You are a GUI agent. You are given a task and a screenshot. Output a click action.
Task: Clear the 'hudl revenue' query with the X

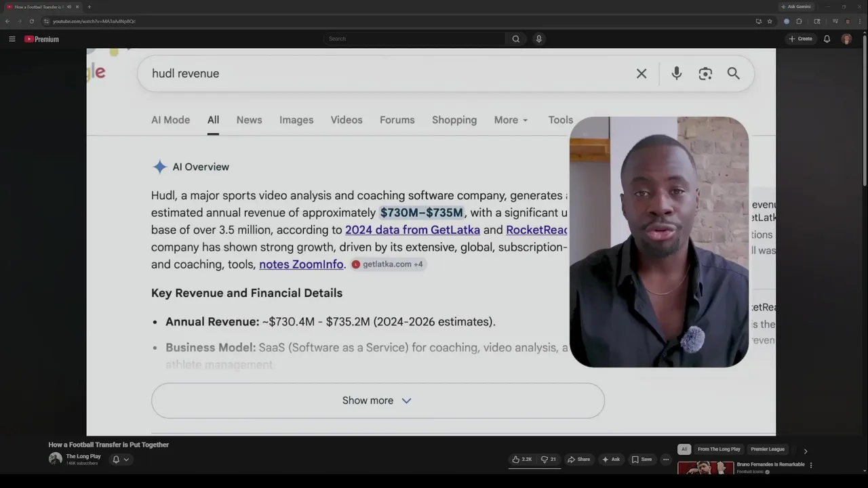(642, 73)
